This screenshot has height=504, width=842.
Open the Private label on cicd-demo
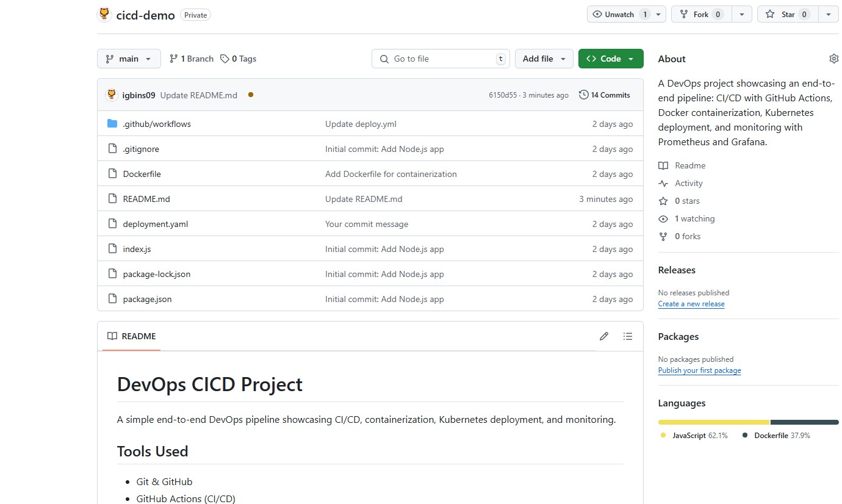point(195,15)
